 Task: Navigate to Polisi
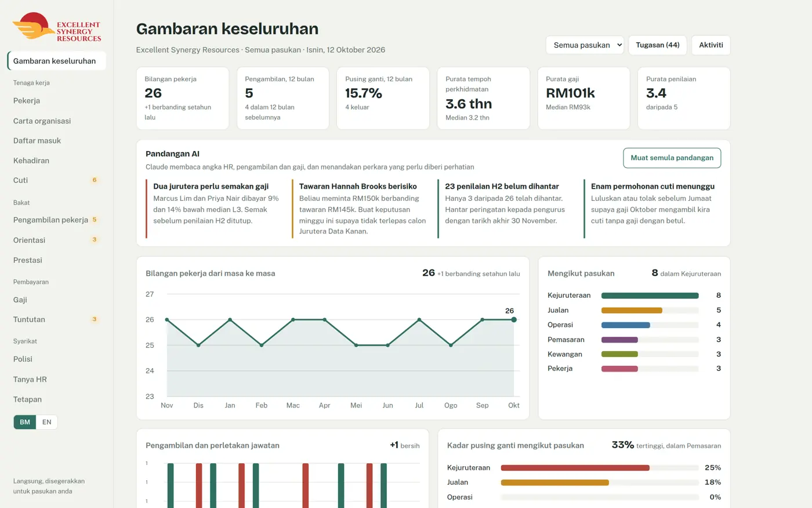click(x=56, y=359)
